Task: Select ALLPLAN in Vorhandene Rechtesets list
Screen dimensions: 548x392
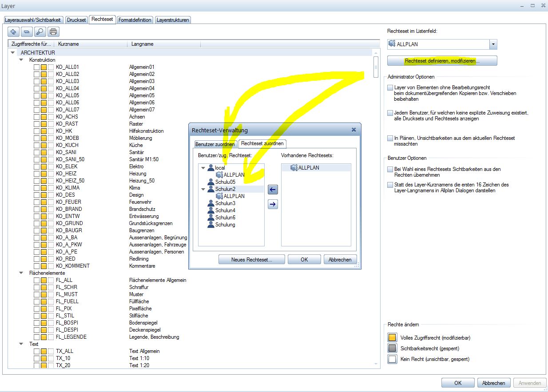Action: tap(308, 168)
